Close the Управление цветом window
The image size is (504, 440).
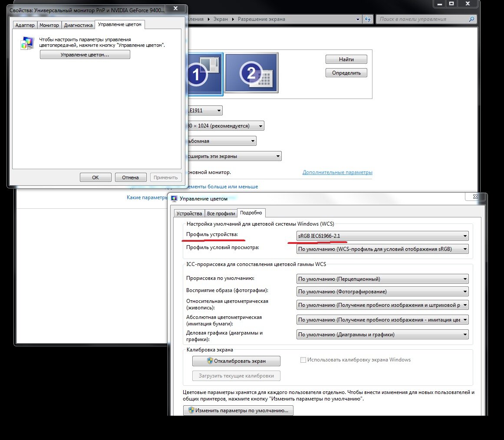[475, 197]
